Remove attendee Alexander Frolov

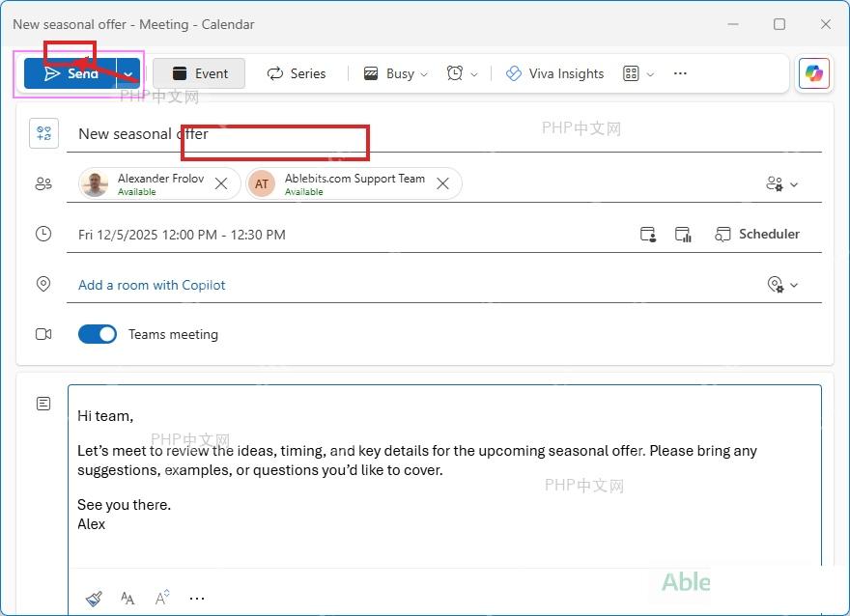[221, 184]
